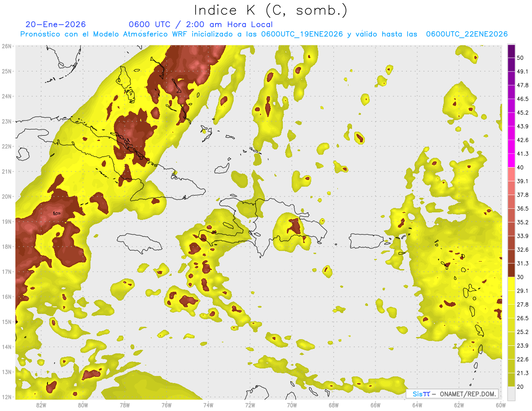Click the colorbar label "50"
This screenshot has width=532, height=411.
point(520,58)
